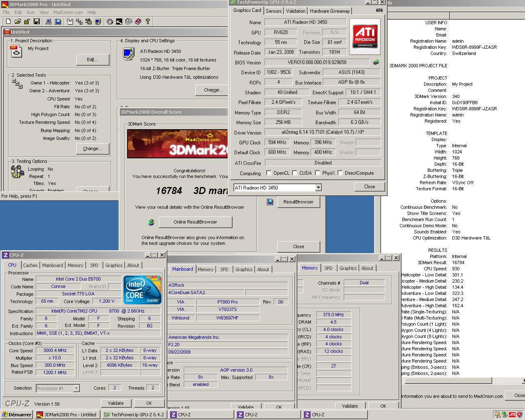
Task: Open the File menu in 3DMark2000
Action: (6, 12)
